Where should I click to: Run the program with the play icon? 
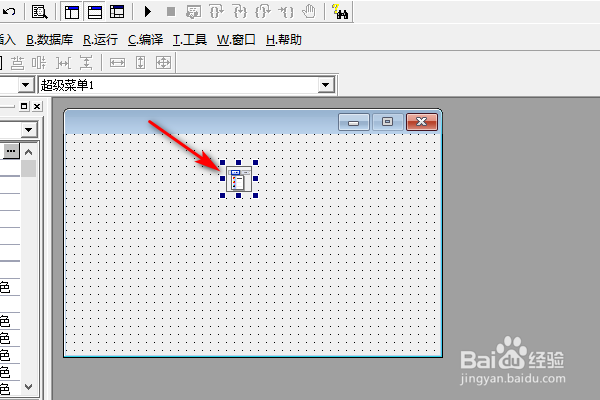[x=148, y=11]
